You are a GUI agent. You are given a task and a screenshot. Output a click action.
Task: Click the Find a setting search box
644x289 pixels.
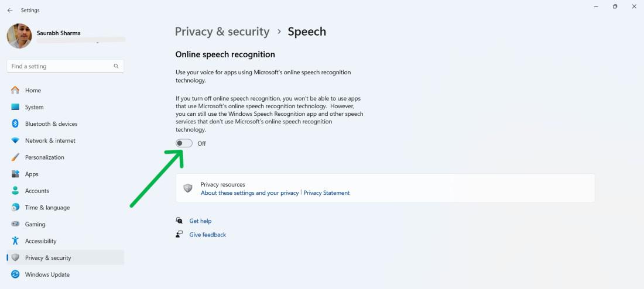tap(59, 67)
